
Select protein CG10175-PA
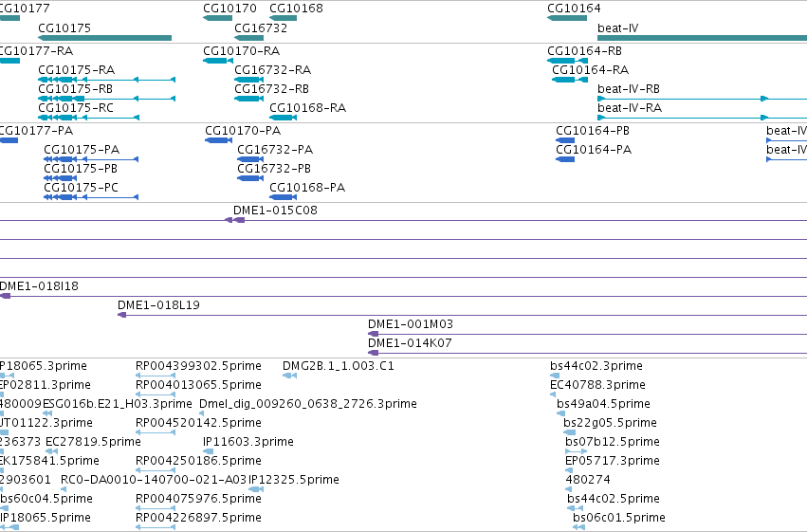(91, 159)
